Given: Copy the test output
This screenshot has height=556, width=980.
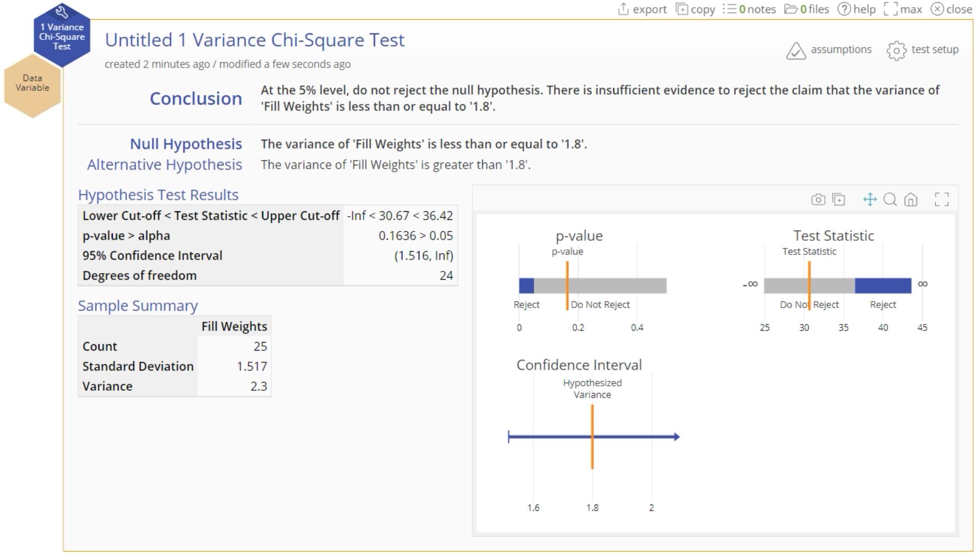Looking at the screenshot, I should pyautogui.click(x=695, y=9).
